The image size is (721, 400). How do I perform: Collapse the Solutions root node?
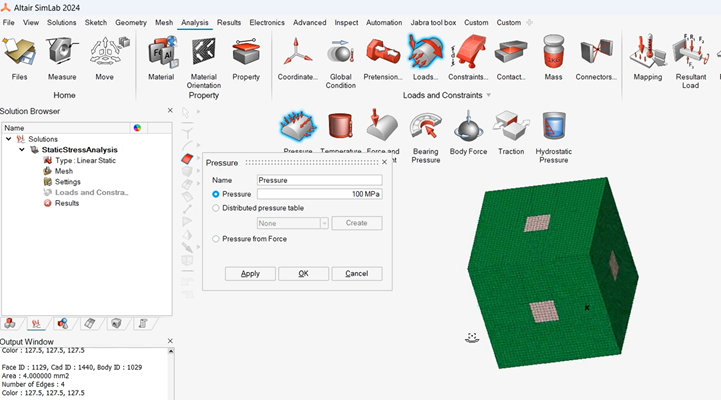(10, 139)
